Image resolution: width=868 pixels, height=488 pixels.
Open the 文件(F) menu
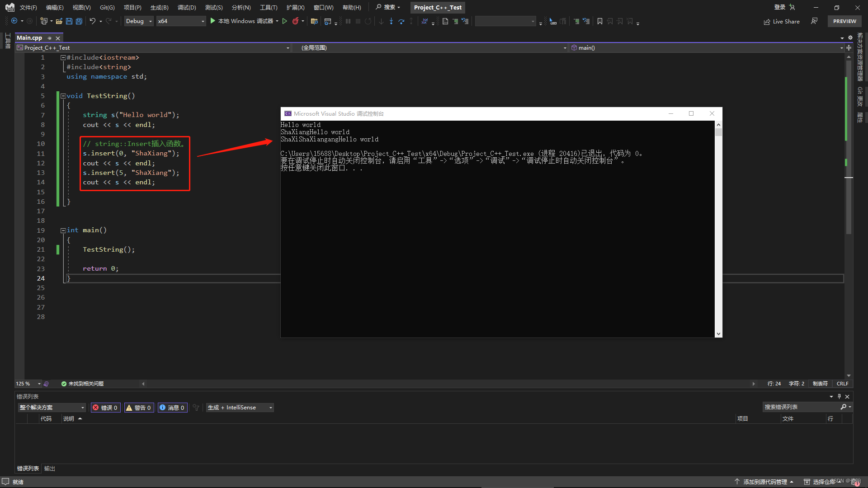tap(28, 7)
